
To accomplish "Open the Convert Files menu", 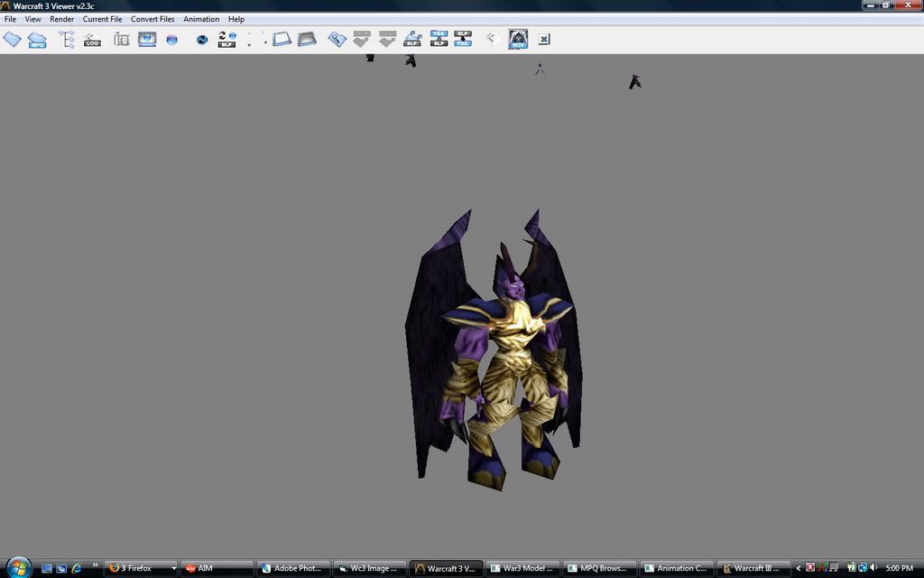I will [x=152, y=19].
